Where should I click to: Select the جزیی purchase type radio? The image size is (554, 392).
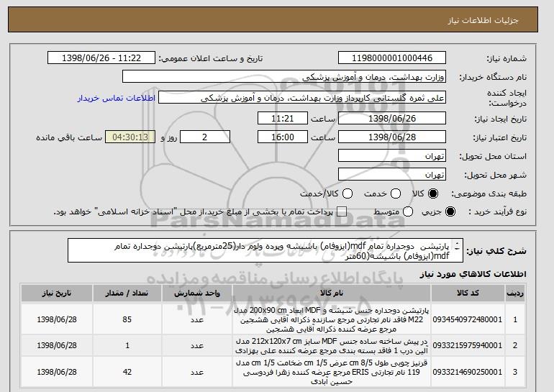point(450,211)
